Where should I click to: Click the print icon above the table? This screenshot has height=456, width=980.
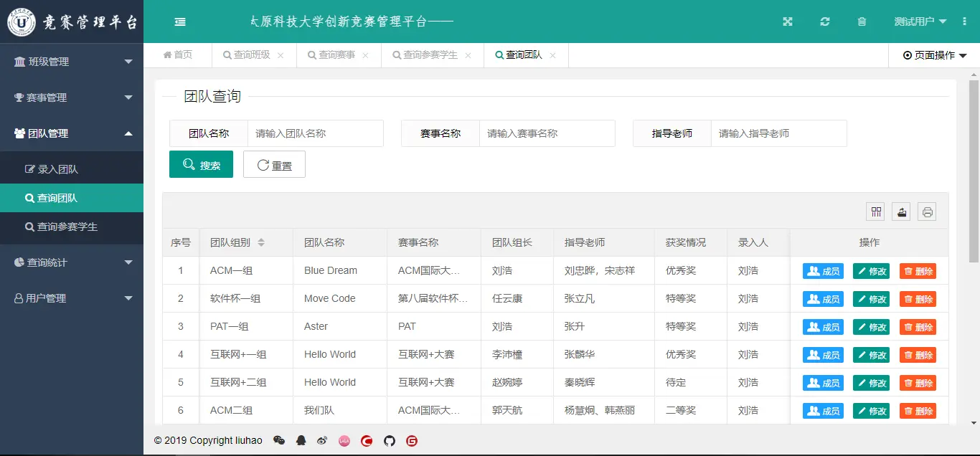pos(926,211)
